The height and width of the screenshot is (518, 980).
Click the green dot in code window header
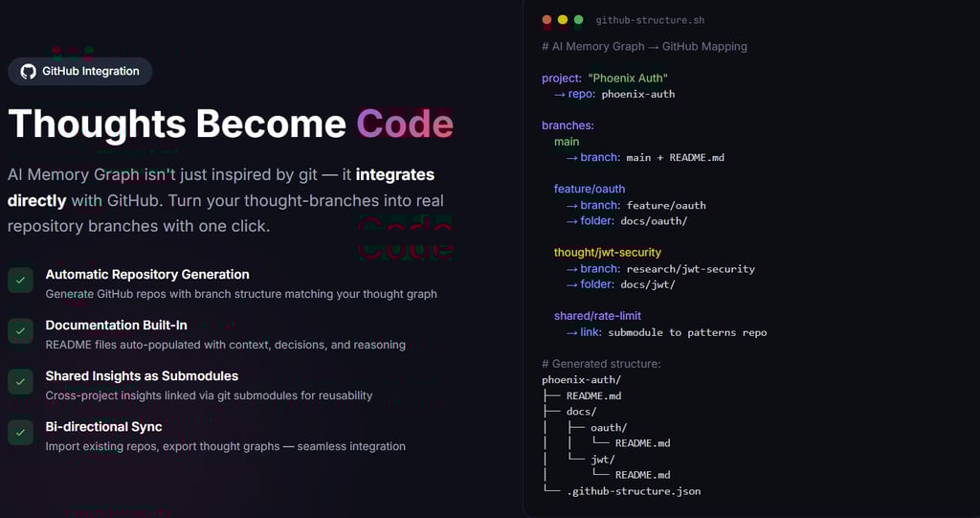[x=579, y=20]
